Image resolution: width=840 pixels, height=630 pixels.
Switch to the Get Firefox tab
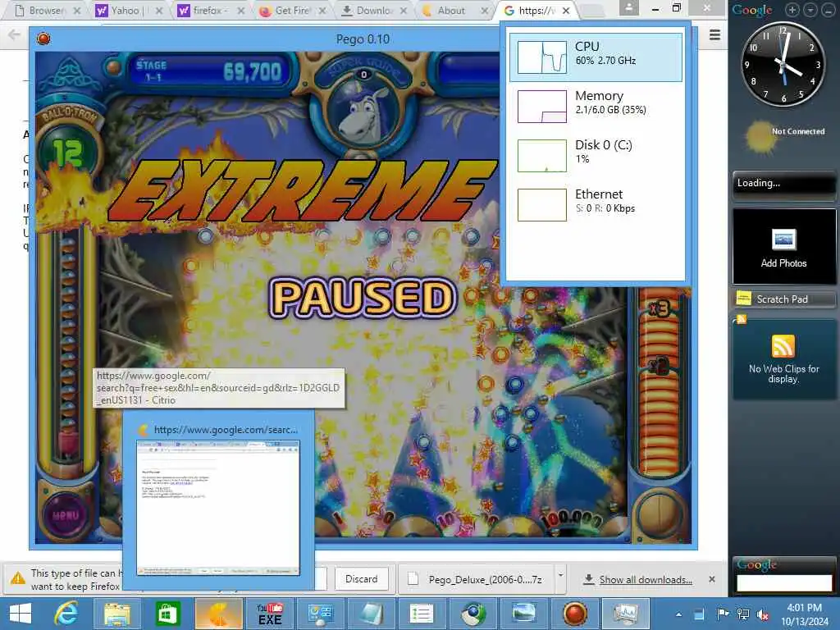[292, 11]
